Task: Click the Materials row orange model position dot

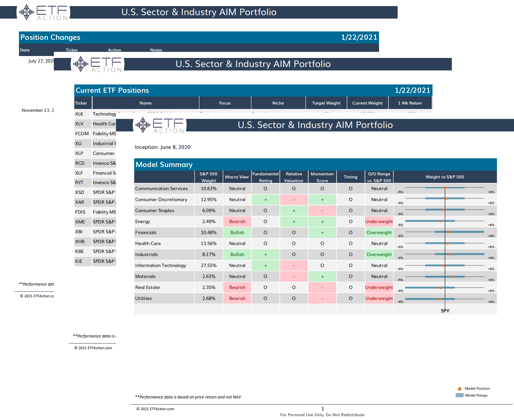Action: click(452, 277)
